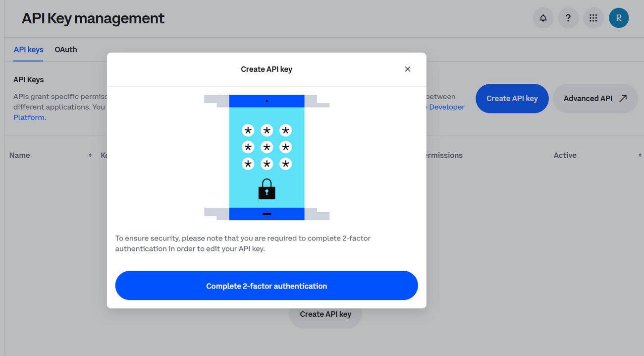The width and height of the screenshot is (644, 356).
Task: Open the profile avatar menu
Action: point(619,18)
